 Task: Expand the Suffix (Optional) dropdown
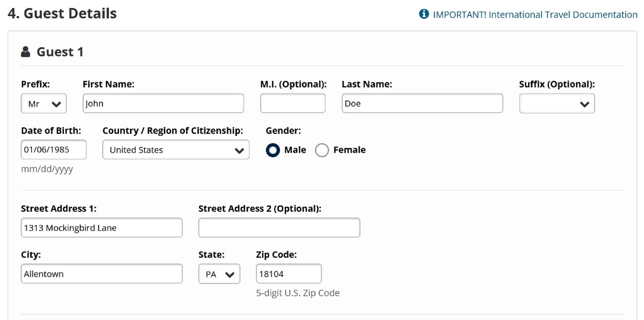tap(557, 103)
